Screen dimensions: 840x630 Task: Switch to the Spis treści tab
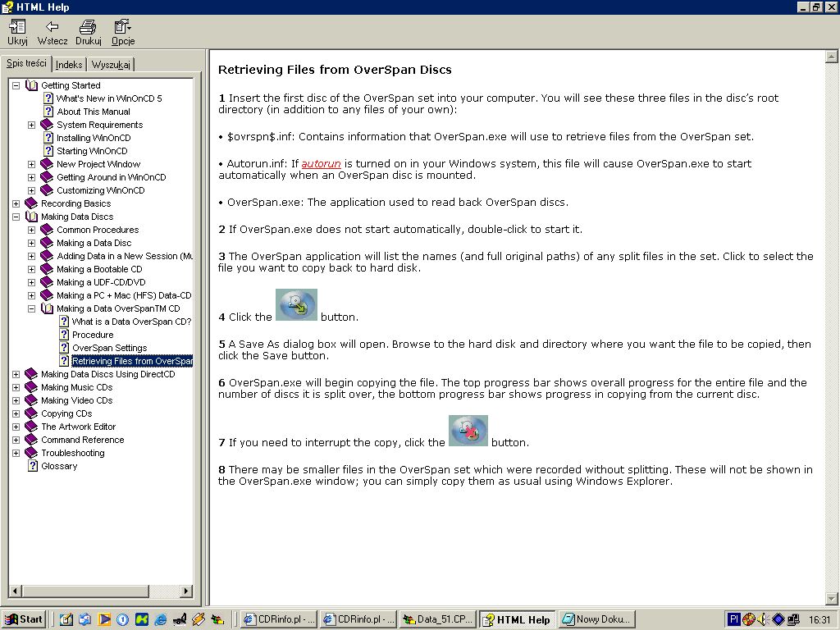[x=26, y=63]
